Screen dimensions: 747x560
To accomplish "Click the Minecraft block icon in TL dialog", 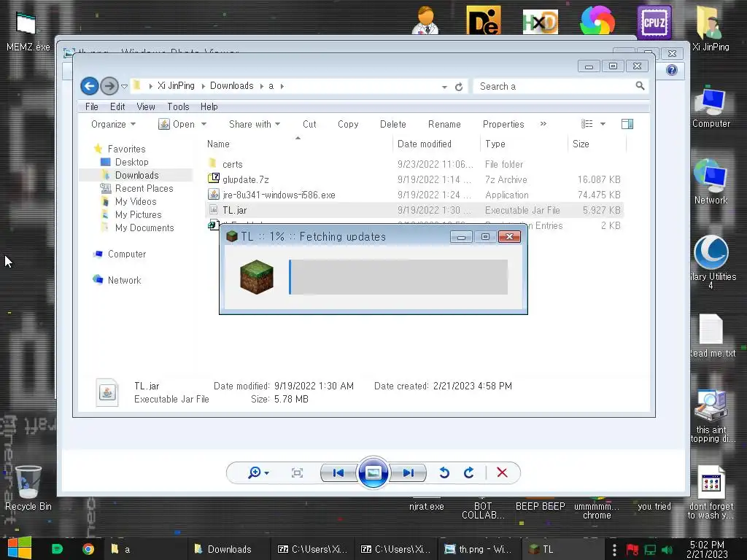I will click(256, 277).
